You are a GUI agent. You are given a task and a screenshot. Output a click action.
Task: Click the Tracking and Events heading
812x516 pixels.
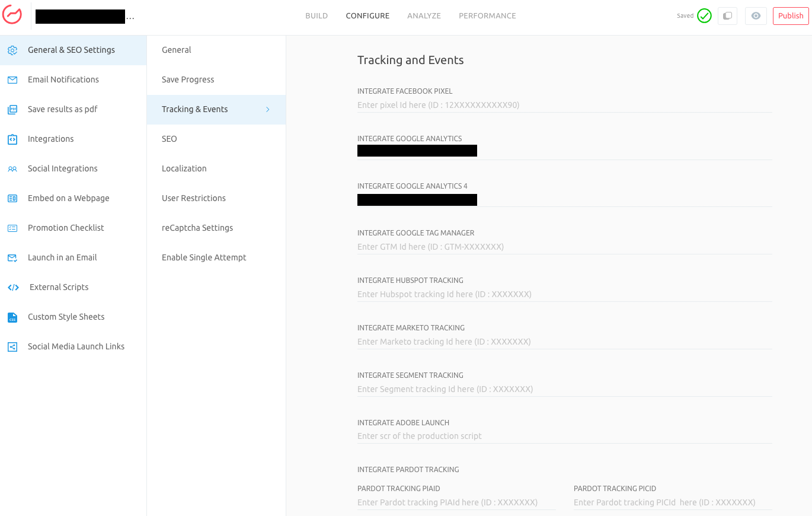(410, 60)
